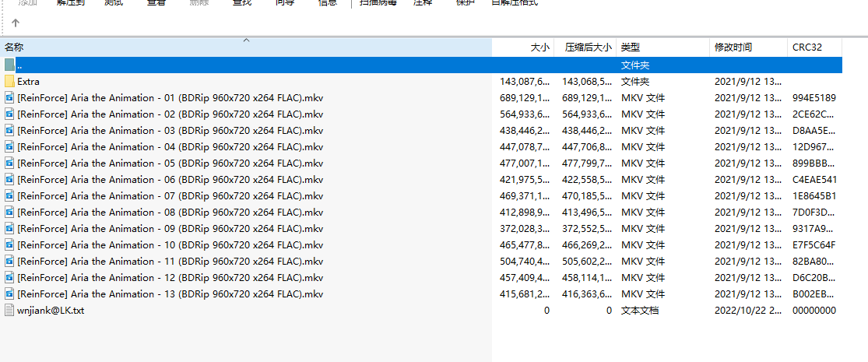The height and width of the screenshot is (362, 868).
Task: Click the up-one-level arrow icon
Action: [x=16, y=23]
